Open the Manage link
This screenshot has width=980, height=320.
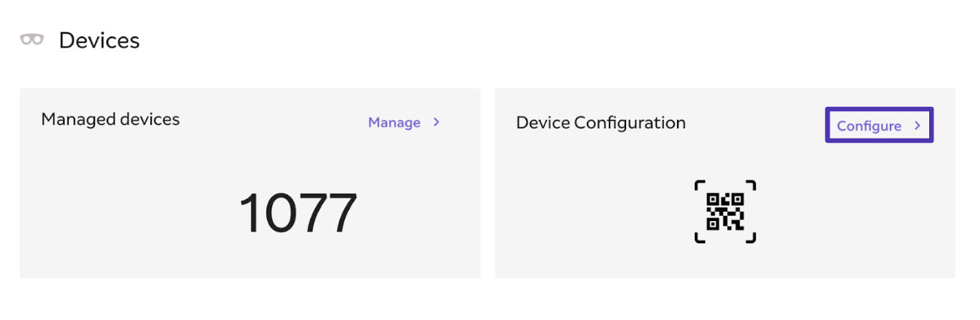(x=394, y=123)
